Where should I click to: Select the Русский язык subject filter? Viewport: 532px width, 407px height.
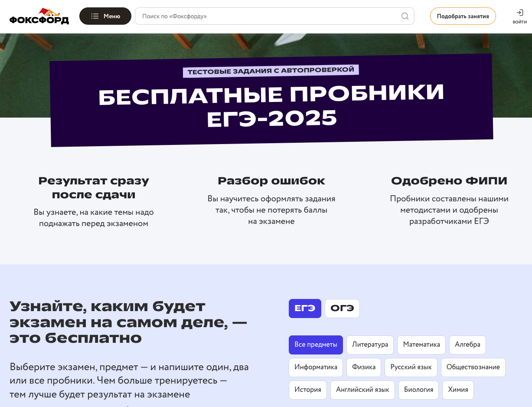tap(411, 368)
